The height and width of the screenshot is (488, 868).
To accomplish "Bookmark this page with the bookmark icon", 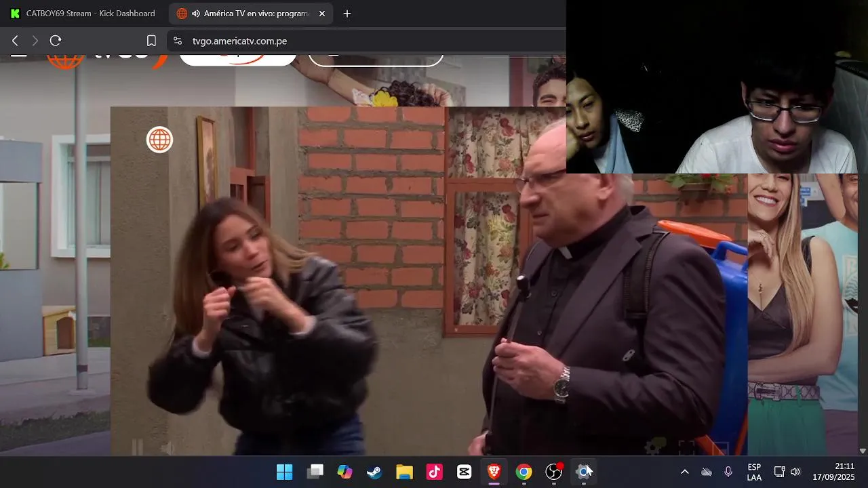I will coord(152,41).
